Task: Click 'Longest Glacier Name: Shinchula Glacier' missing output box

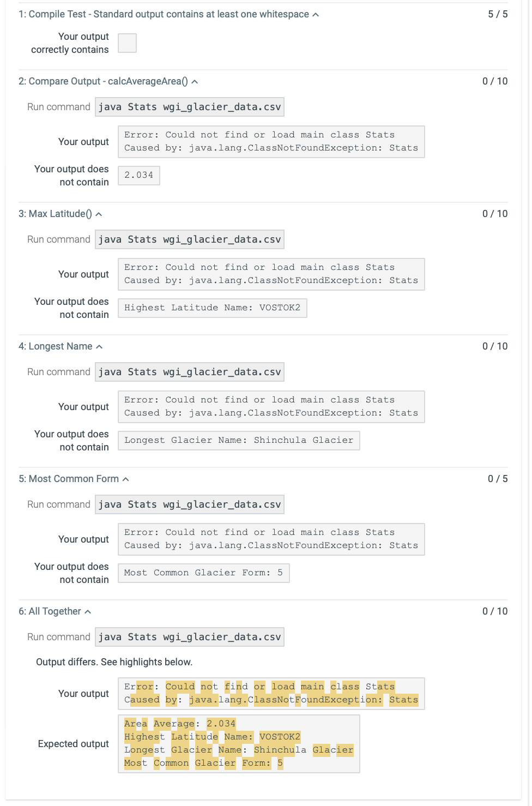Action: pos(239,441)
